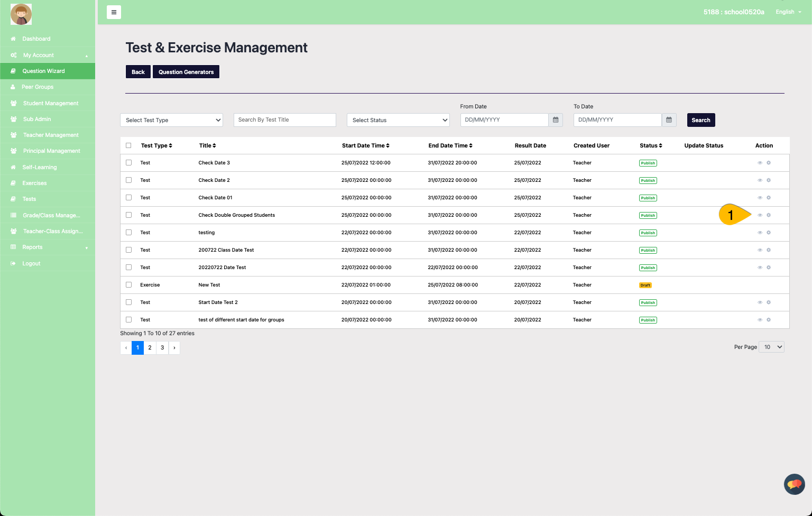Check the Check Date 01 row checkbox

point(128,198)
